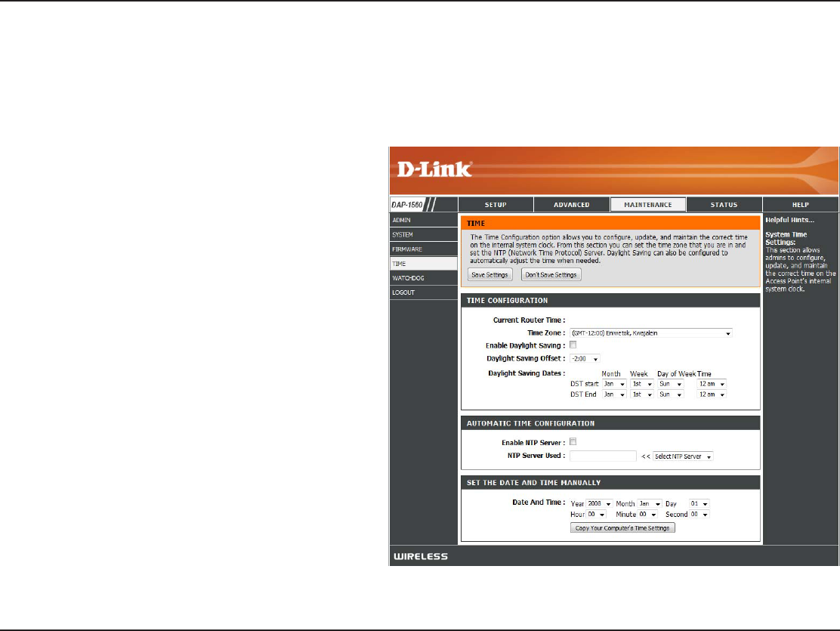This screenshot has height=631, width=840.
Task: Click the Helpful Hints heading
Action: click(789, 220)
